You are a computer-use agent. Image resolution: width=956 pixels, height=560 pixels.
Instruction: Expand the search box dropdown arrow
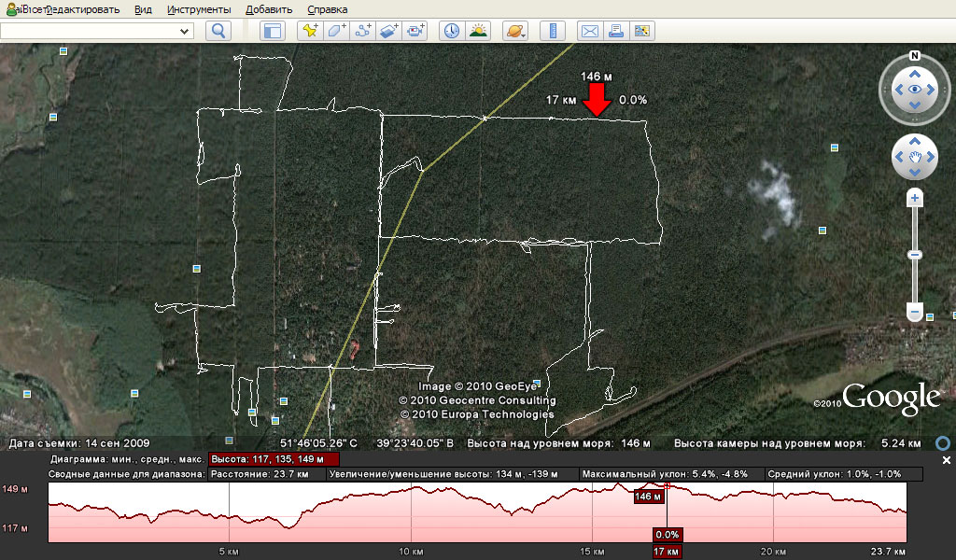(184, 31)
